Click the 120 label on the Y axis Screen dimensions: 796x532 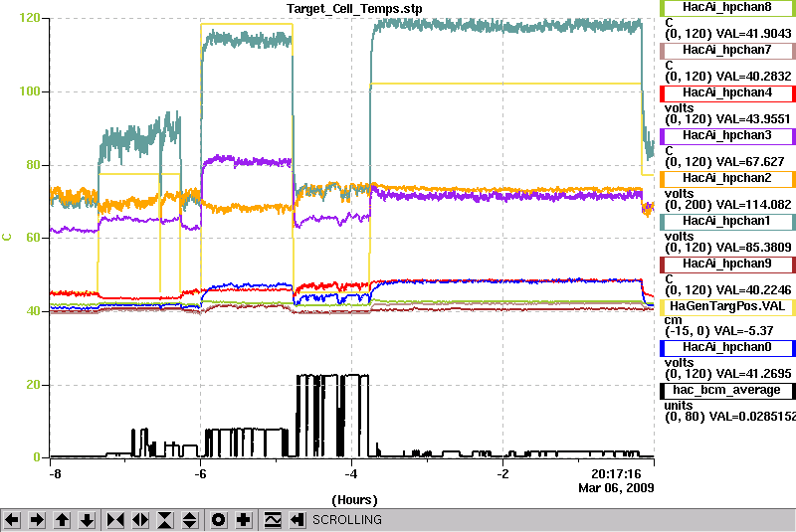click(30, 18)
